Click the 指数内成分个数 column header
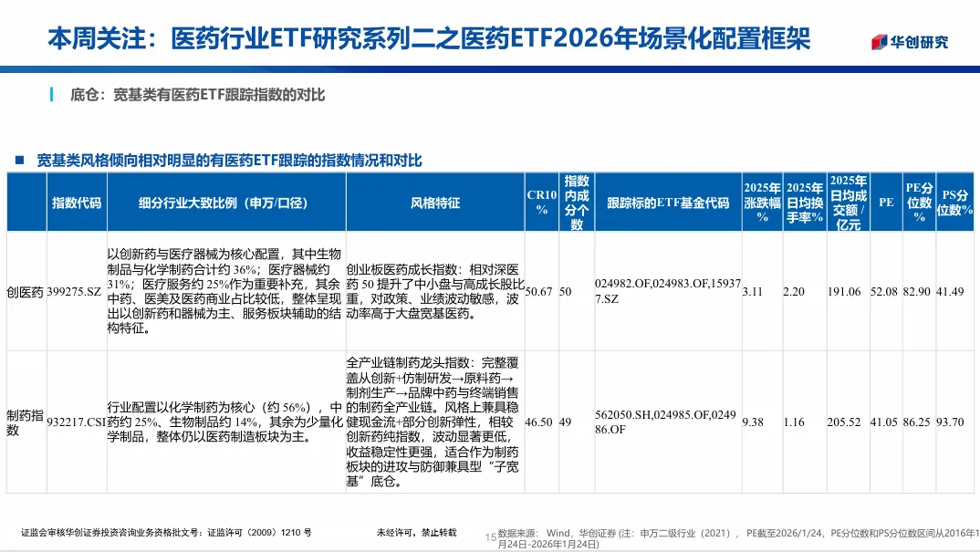980x552 pixels. click(577, 203)
